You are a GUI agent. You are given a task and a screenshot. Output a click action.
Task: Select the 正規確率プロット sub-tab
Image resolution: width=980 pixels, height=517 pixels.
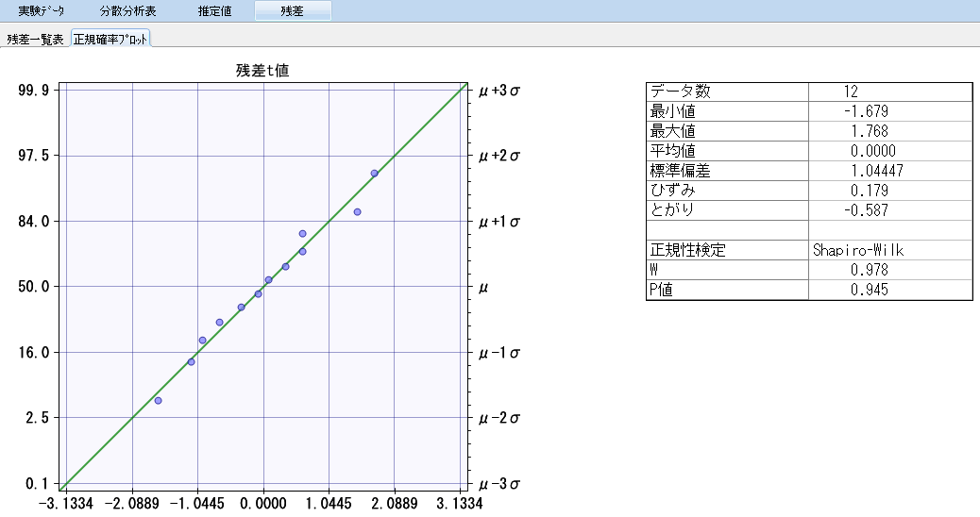[x=110, y=39]
